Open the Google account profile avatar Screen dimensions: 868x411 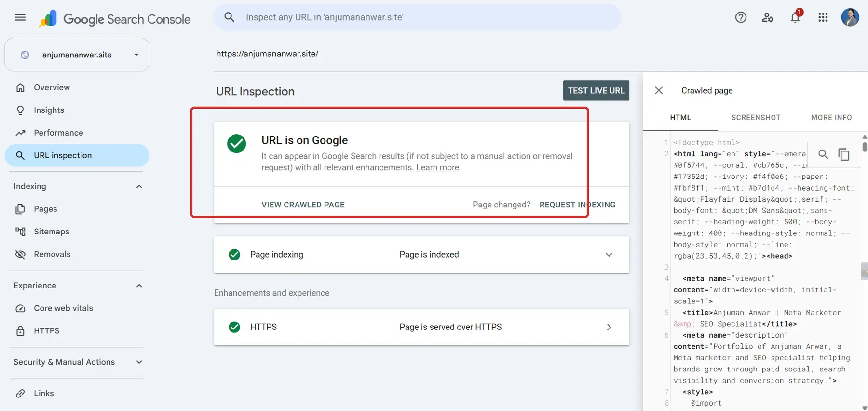click(x=850, y=17)
